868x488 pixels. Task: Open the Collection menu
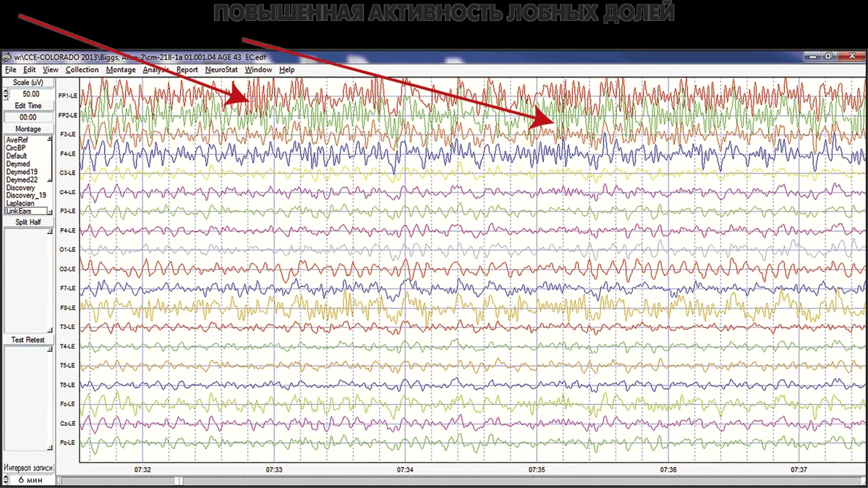82,70
